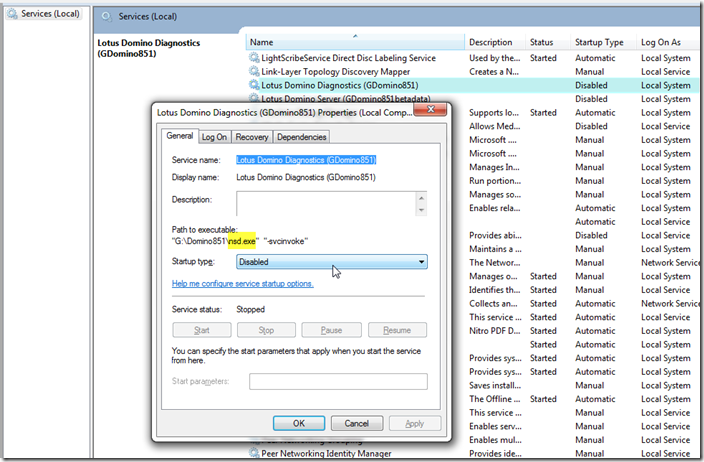The image size is (704, 462).
Task: Open the Dependencies tab
Action: coord(301,137)
